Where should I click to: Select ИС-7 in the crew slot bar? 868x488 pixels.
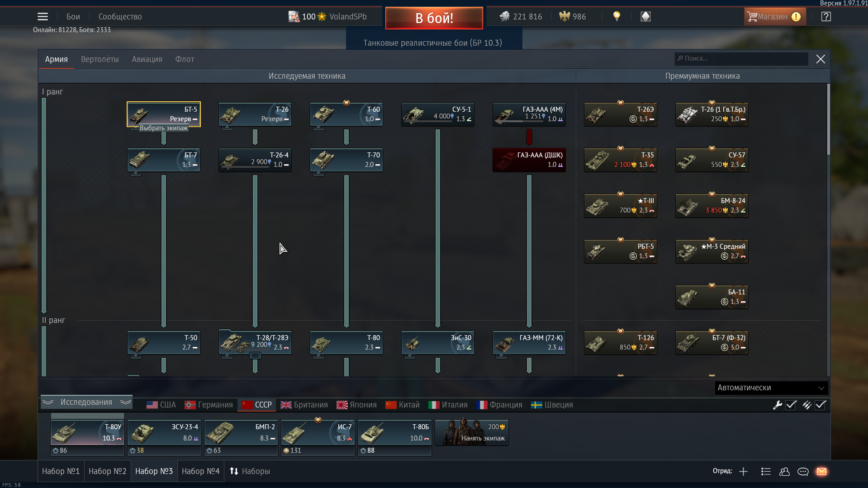318,432
